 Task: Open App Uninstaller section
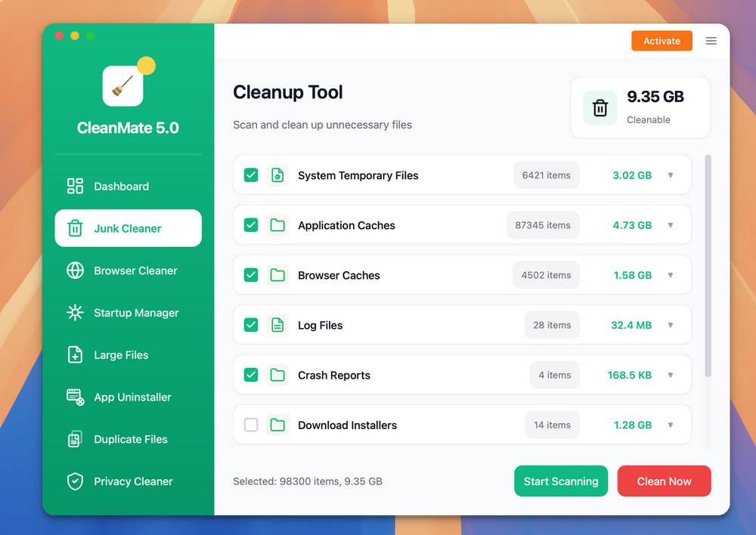[x=129, y=397]
